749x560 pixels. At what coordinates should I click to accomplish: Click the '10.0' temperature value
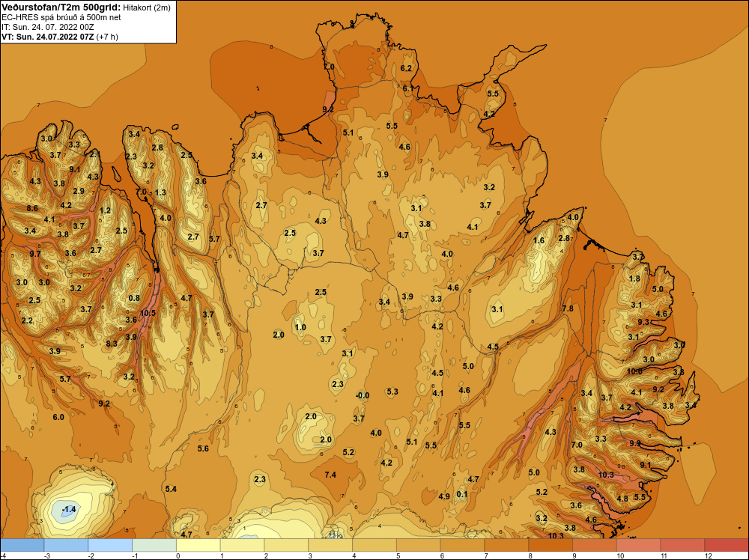(634, 371)
